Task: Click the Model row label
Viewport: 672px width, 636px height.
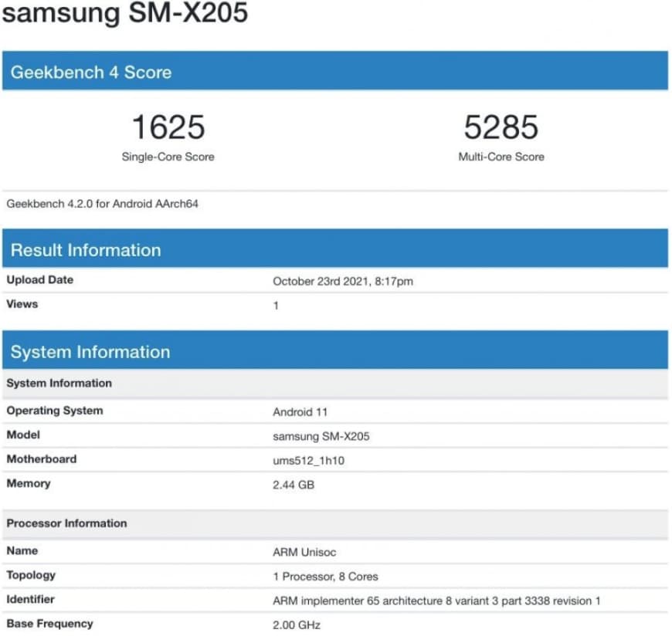Action: pyautogui.click(x=23, y=435)
